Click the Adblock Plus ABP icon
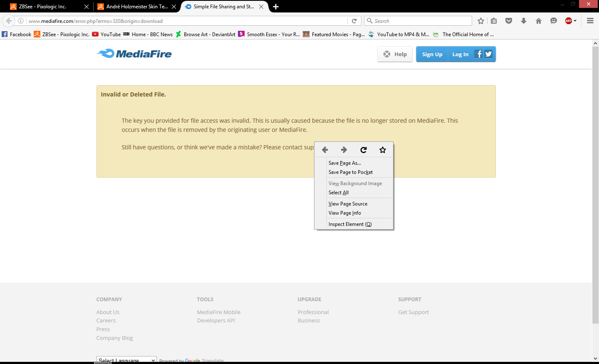 (569, 21)
